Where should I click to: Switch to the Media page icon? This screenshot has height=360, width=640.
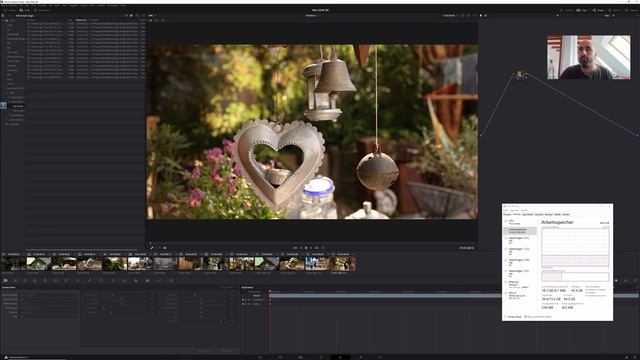pos(260,357)
